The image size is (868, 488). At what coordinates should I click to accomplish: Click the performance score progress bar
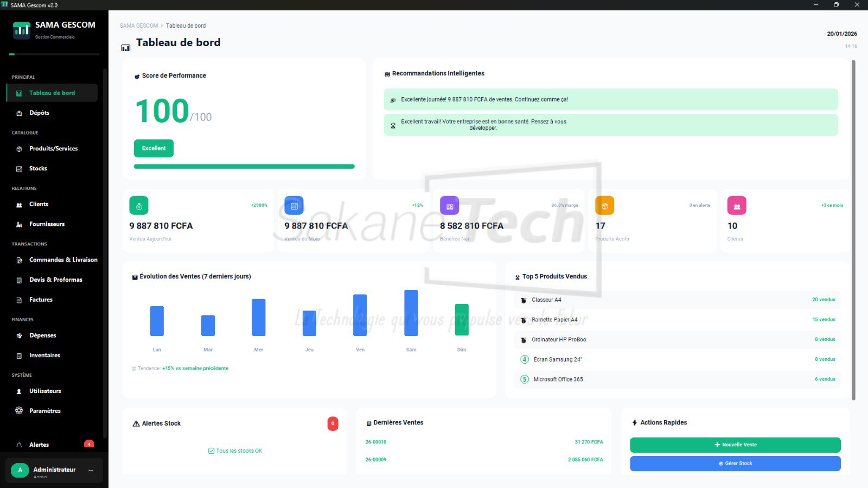[x=244, y=167]
